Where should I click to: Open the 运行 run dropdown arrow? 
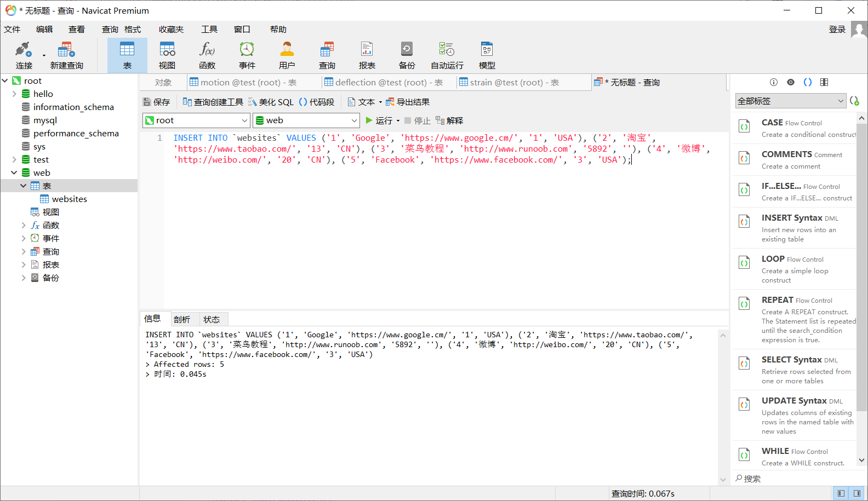[x=398, y=121]
